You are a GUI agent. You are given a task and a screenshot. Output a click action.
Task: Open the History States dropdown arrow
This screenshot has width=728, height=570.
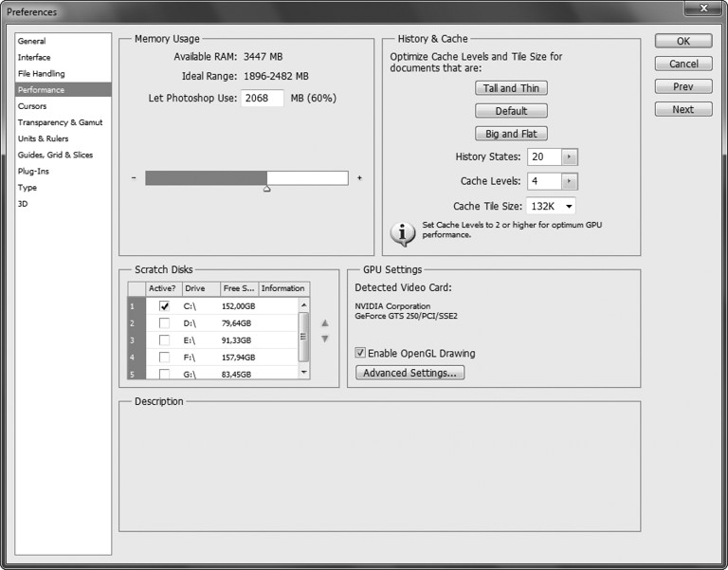[569, 157]
